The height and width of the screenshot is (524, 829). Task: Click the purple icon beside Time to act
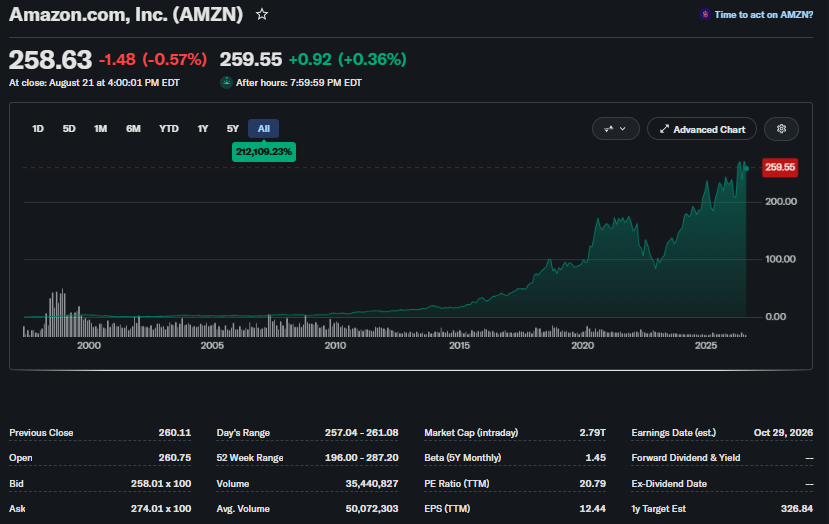(x=705, y=15)
